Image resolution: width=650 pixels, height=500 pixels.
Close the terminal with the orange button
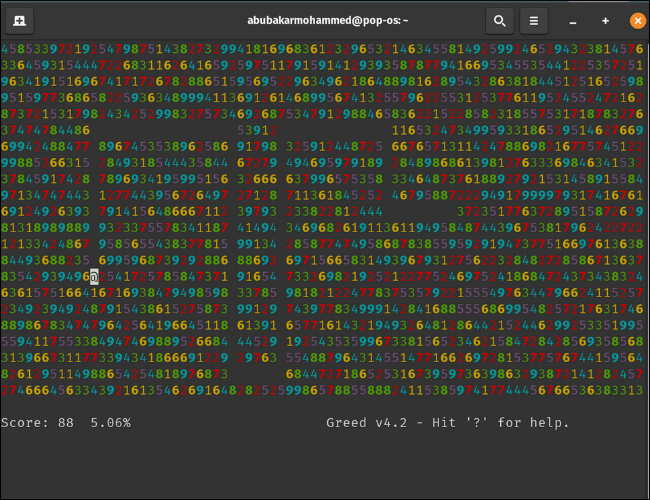point(637,20)
